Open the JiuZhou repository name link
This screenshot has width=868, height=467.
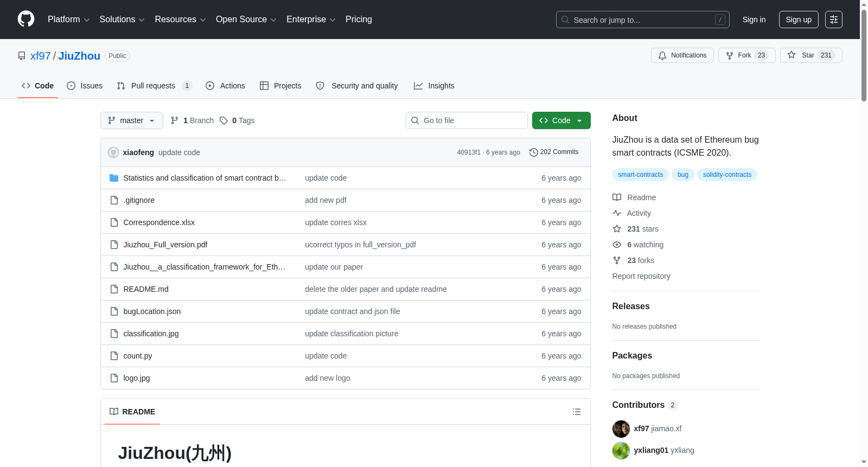(79, 56)
